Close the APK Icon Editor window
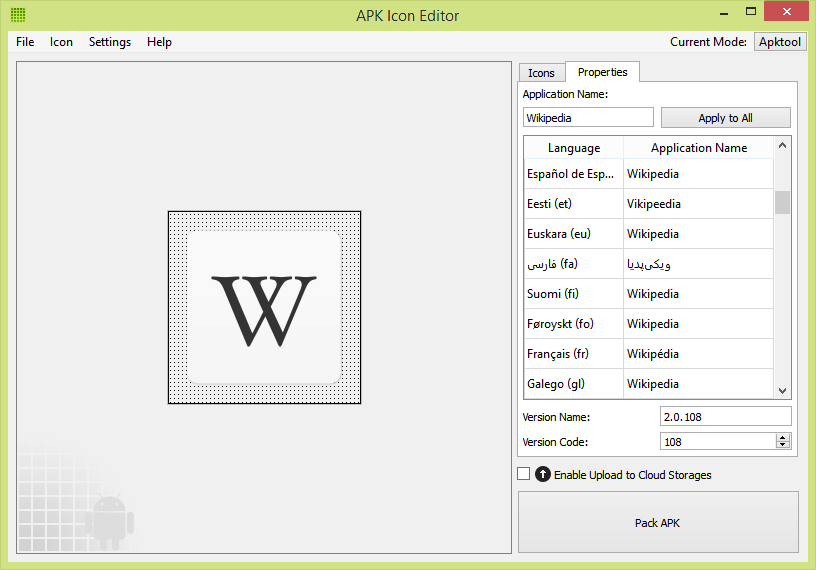The height and width of the screenshot is (570, 816). 786,11
